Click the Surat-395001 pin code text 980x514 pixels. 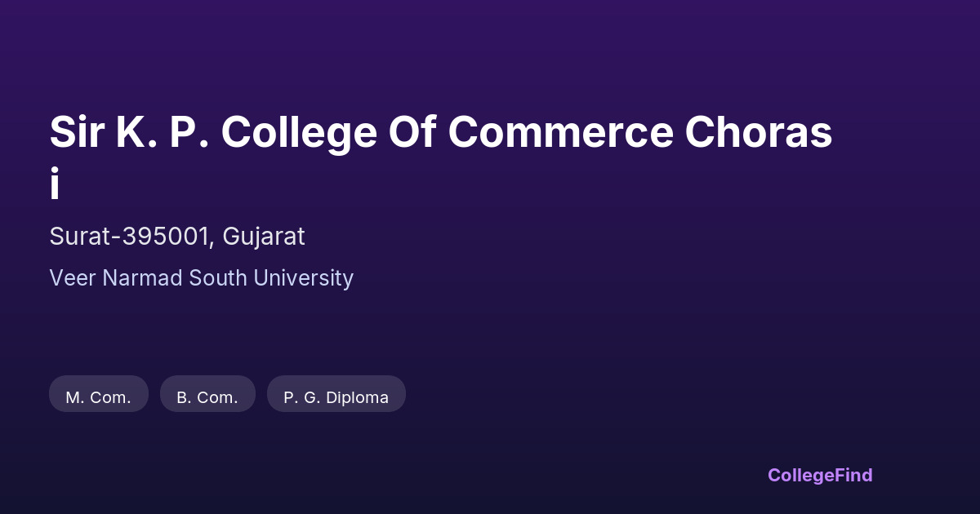coord(129,237)
